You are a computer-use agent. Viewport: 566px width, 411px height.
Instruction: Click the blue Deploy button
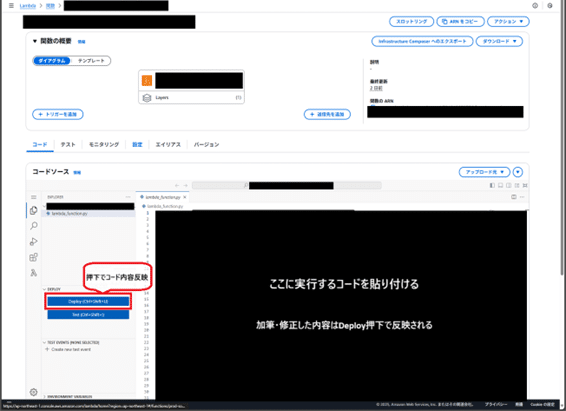click(88, 301)
